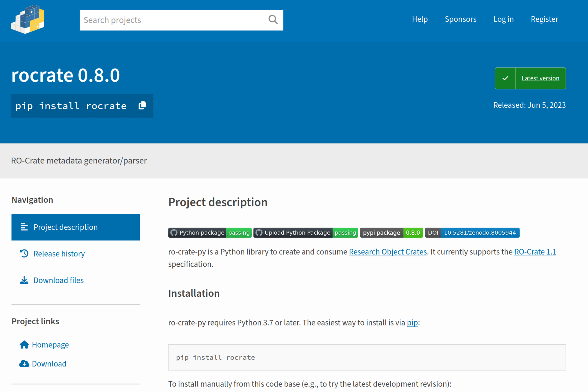The height and width of the screenshot is (392, 588).
Task: Select the Release history tab
Action: pyautogui.click(x=59, y=254)
